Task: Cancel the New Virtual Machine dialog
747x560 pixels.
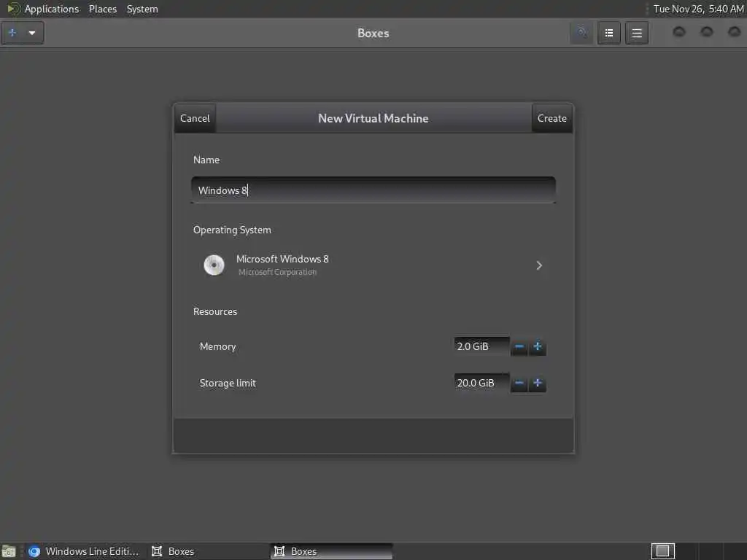Action: click(195, 118)
